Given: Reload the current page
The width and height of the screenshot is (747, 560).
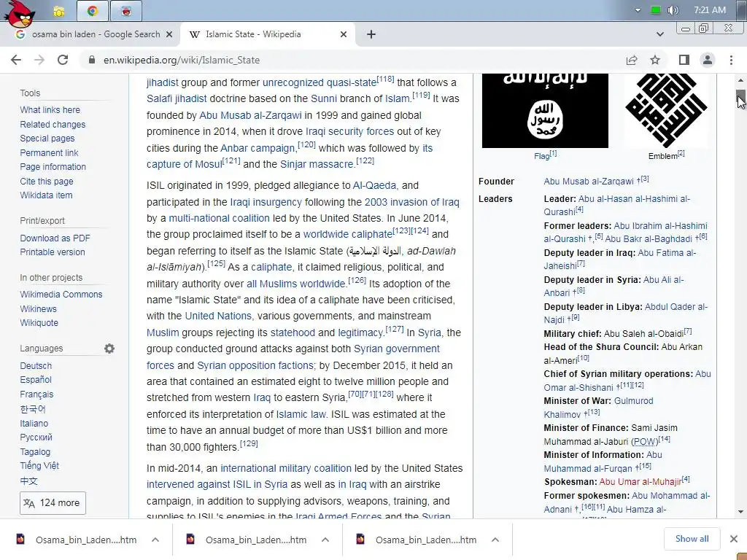Looking at the screenshot, I should [63, 60].
